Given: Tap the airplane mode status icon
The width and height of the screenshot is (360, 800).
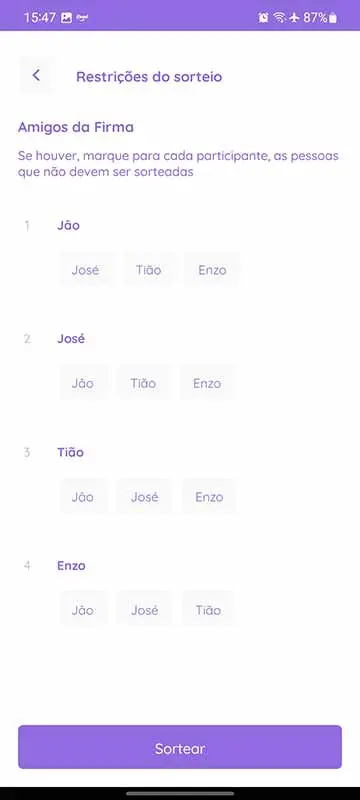Looking at the screenshot, I should tap(294, 18).
